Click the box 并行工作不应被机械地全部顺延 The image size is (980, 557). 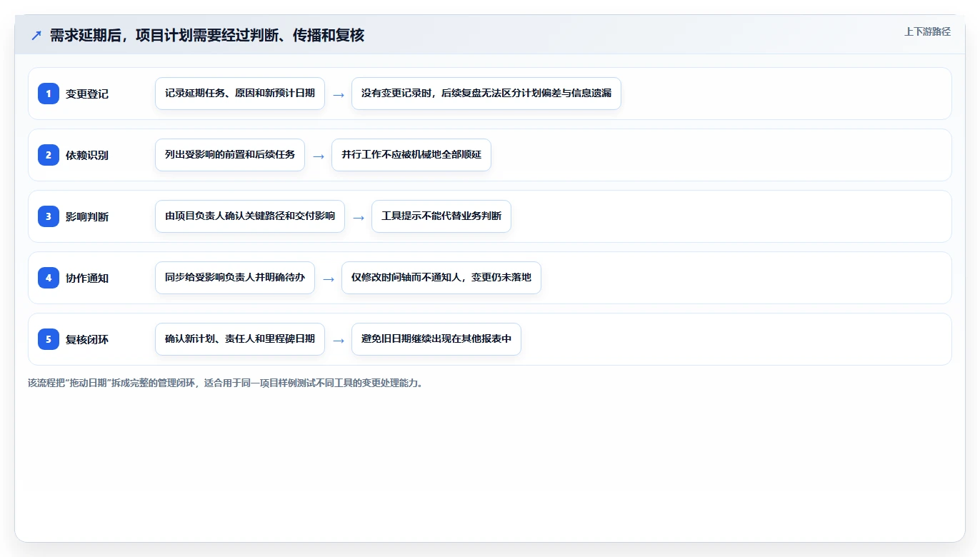pyautogui.click(x=411, y=155)
